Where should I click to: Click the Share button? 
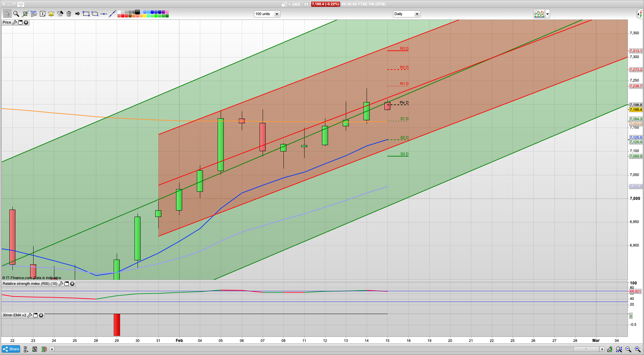(11, 349)
